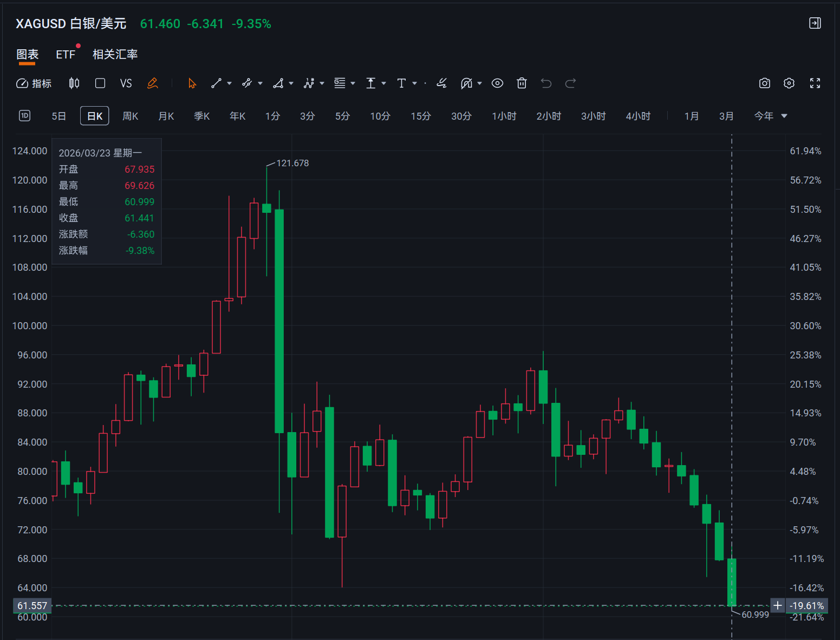Toggle the eye visibility of drawings
840x640 pixels.
497,83
